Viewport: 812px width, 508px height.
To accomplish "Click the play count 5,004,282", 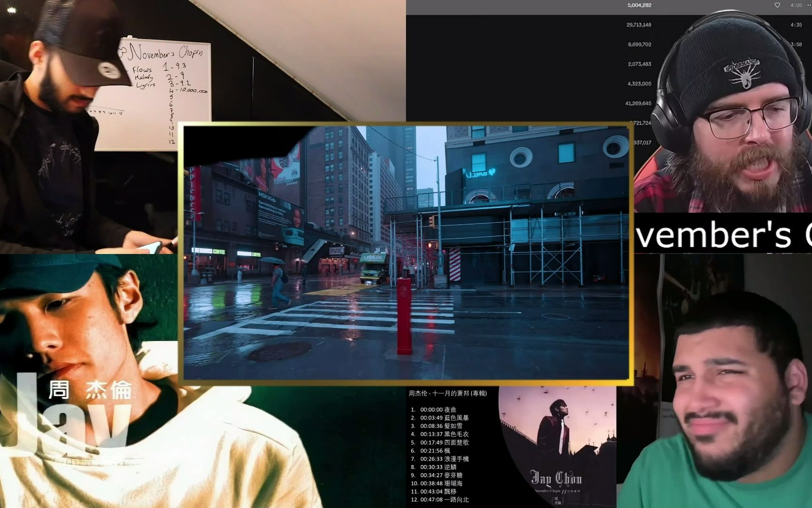I will (x=639, y=5).
